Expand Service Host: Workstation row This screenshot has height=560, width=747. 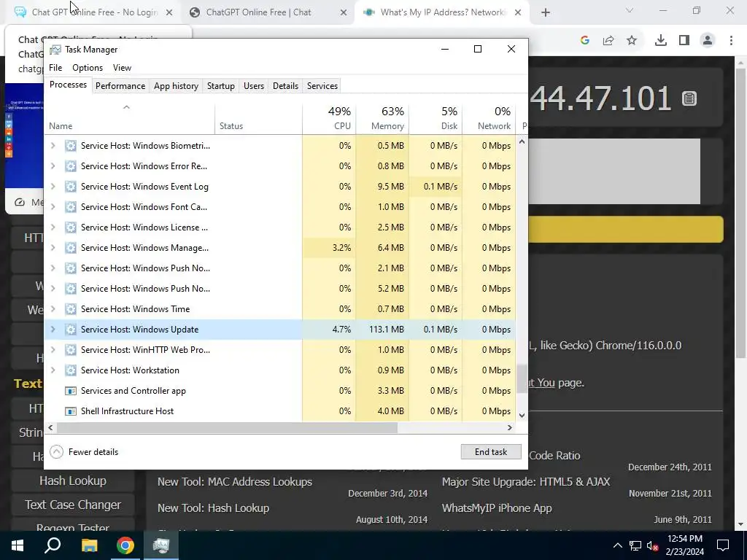pyautogui.click(x=53, y=370)
